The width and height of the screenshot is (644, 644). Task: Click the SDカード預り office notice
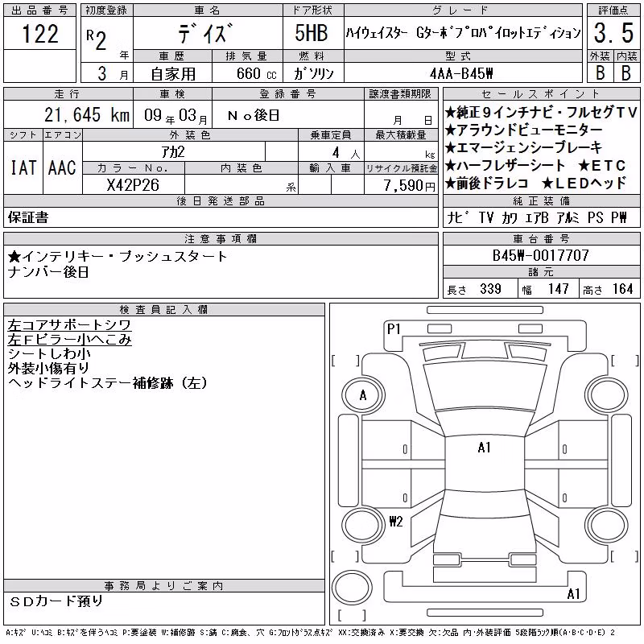(56, 601)
